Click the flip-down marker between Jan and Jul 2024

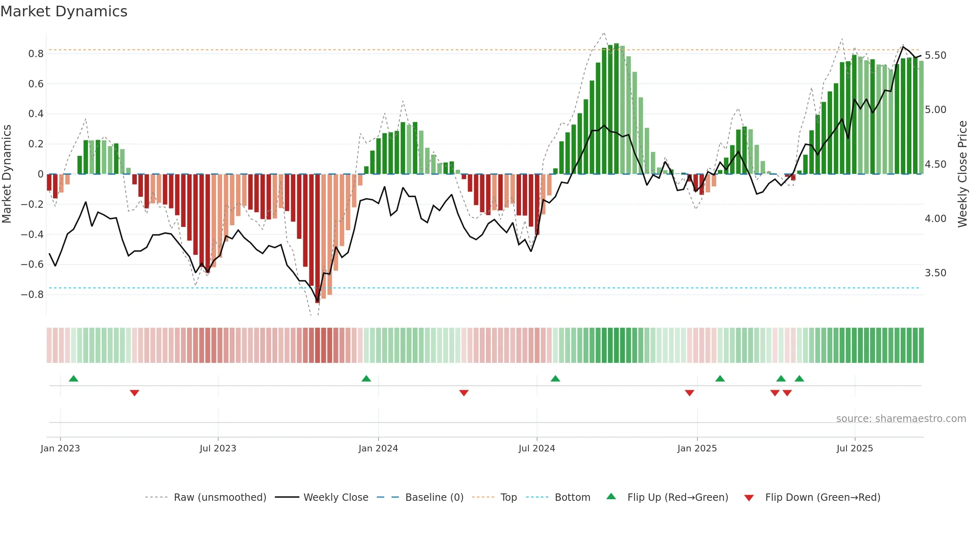pos(464,393)
